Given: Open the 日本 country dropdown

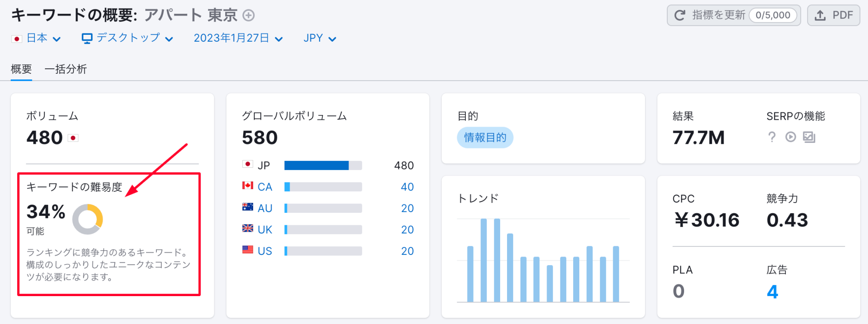Looking at the screenshot, I should 37,39.
